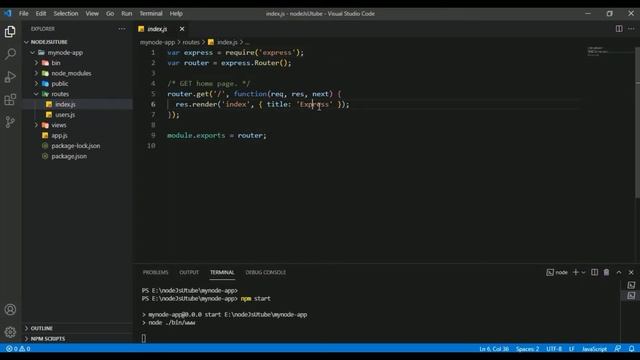Switch to the Problems tab
The image size is (640, 360).
[156, 272]
